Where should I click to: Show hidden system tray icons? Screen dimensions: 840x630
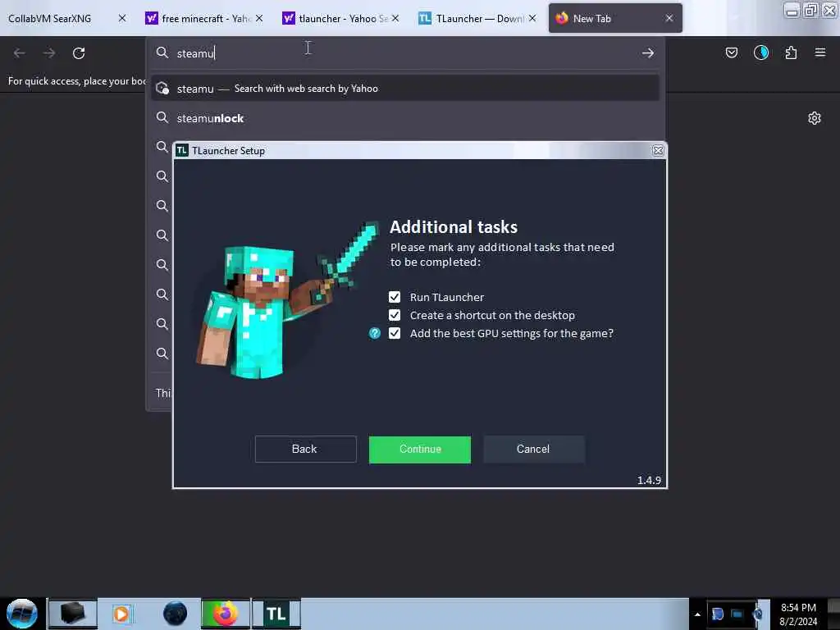697,614
